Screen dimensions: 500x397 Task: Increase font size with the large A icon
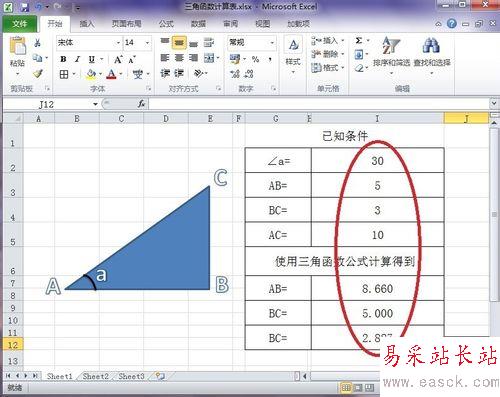coord(118,59)
